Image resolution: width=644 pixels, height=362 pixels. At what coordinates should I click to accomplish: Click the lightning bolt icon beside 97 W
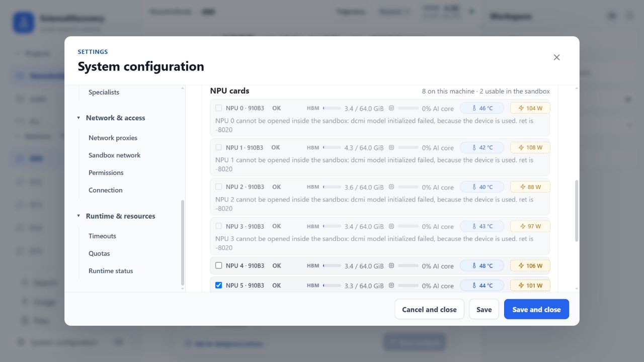point(523,226)
